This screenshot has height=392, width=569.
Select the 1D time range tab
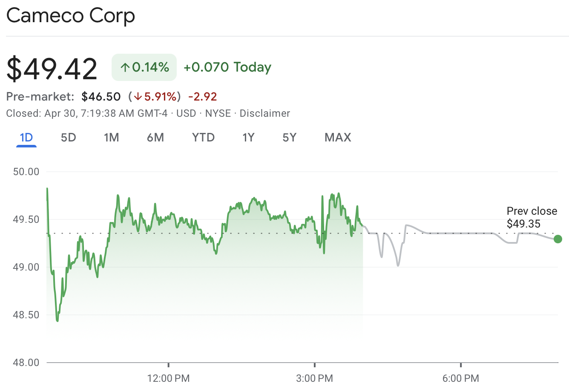(26, 138)
